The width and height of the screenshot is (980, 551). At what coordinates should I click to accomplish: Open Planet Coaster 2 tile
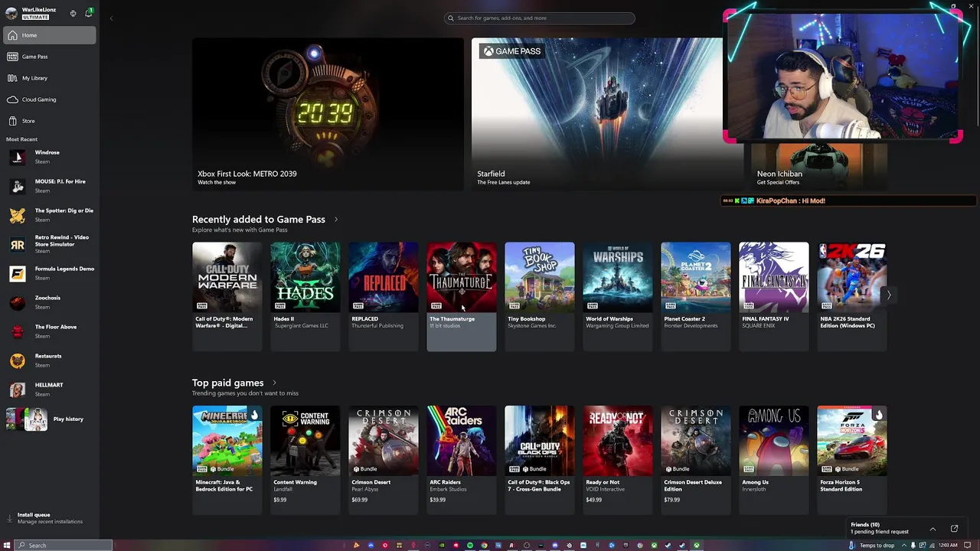[695, 297]
